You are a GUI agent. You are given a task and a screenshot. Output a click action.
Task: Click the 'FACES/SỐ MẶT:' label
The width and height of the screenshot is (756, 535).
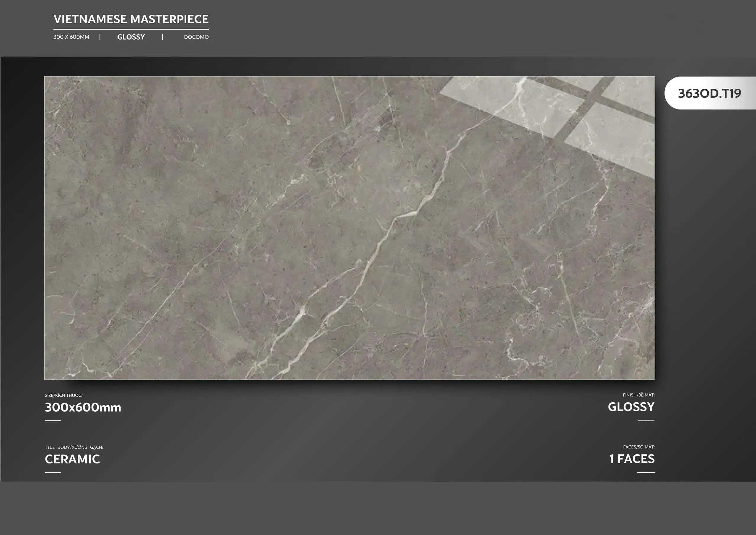639,447
